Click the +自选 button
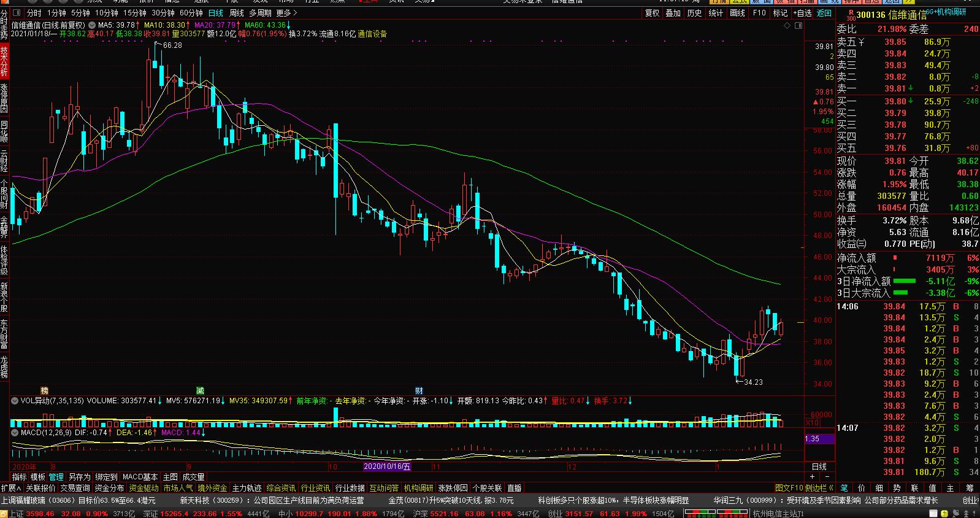 click(802, 13)
